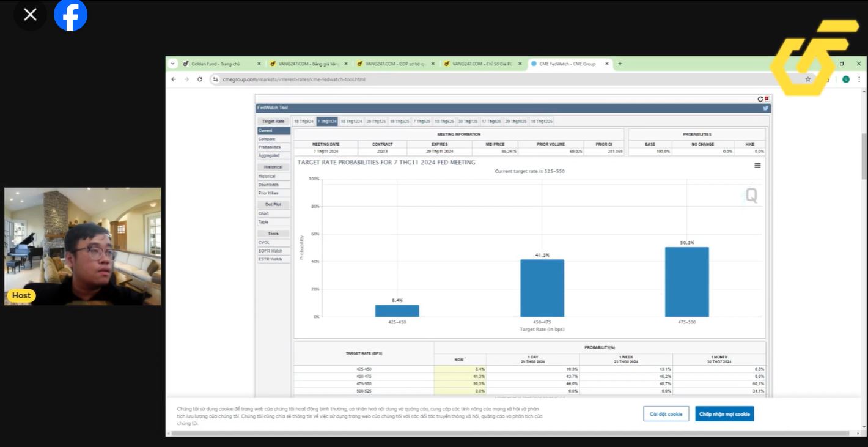Open the Dot Plot Table item

[x=273, y=222]
